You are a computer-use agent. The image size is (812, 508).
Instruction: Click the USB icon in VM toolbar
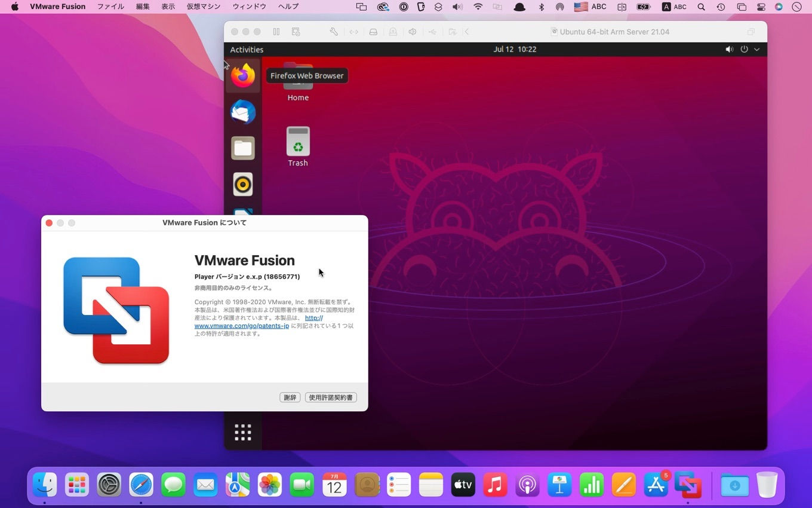433,32
